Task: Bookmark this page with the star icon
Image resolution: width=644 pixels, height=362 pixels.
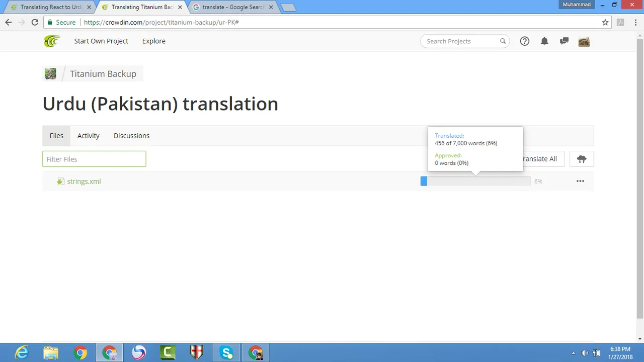Action: [605, 22]
